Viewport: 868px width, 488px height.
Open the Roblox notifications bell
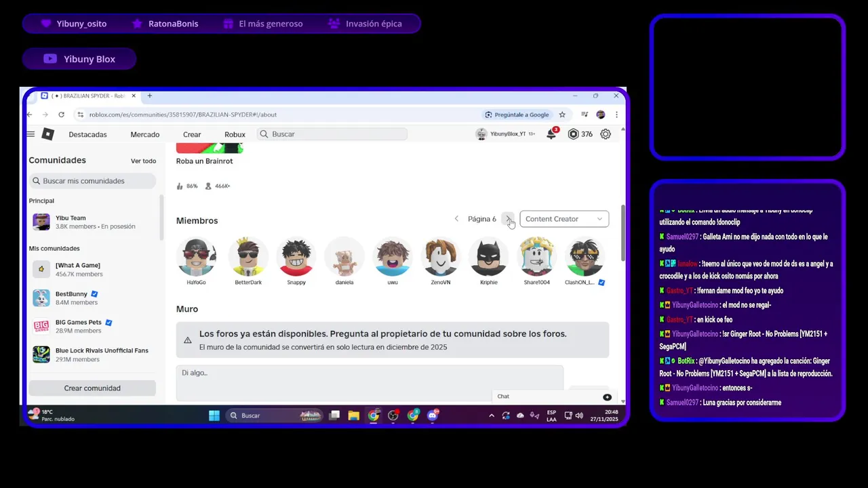click(551, 134)
